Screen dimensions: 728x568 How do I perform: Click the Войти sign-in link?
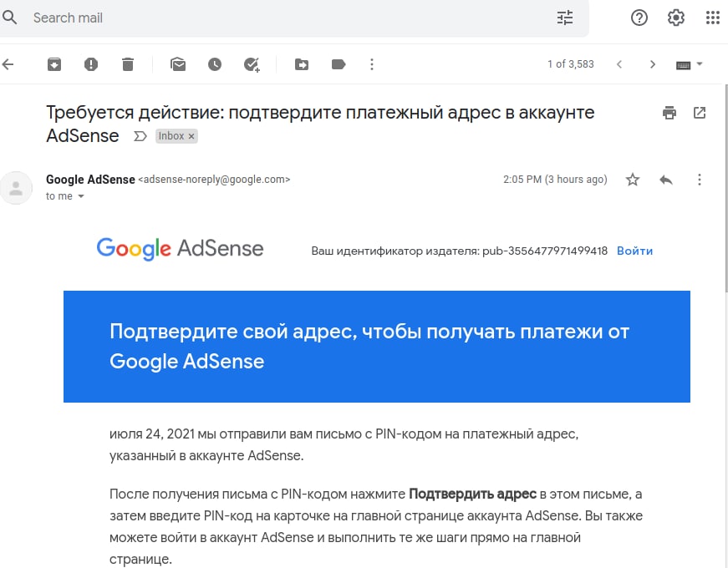[x=634, y=251]
